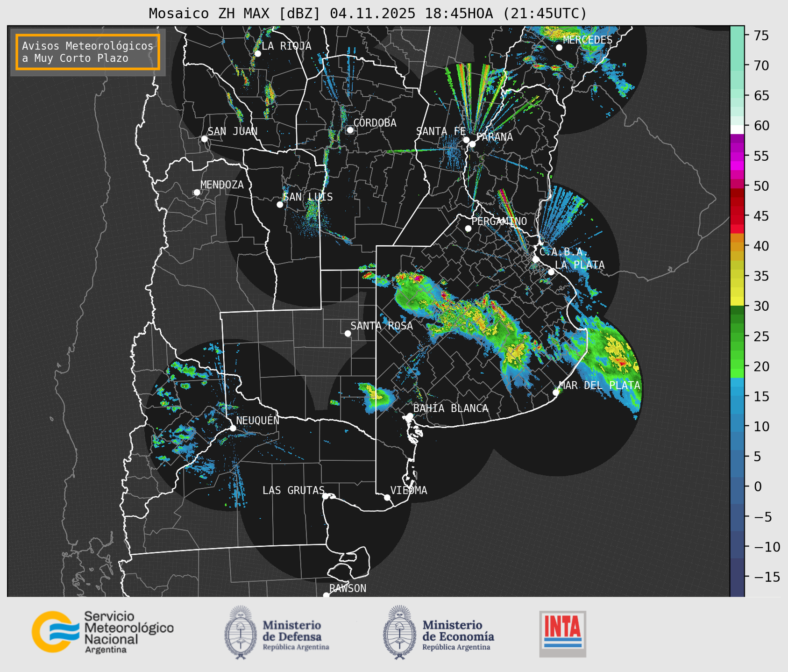Click the Ministerio de Defensa logo
The width and height of the screenshot is (788, 672).
pyautogui.click(x=277, y=633)
